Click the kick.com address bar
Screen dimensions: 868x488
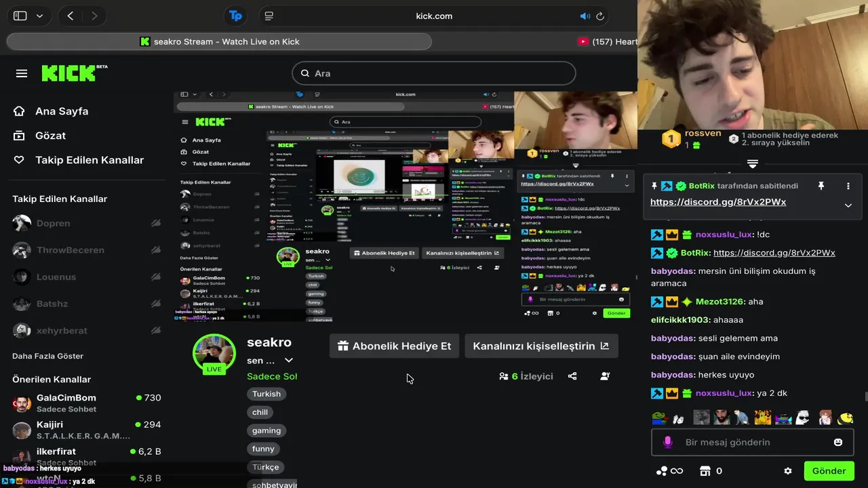click(x=434, y=16)
